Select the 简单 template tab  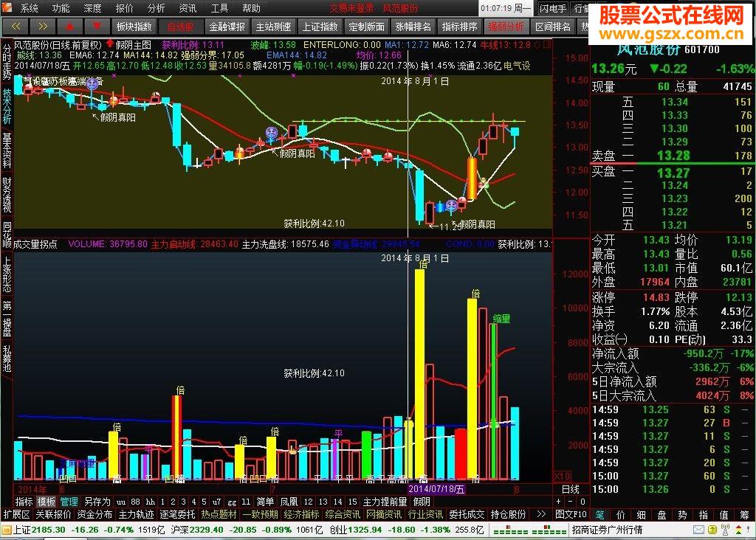point(265,502)
